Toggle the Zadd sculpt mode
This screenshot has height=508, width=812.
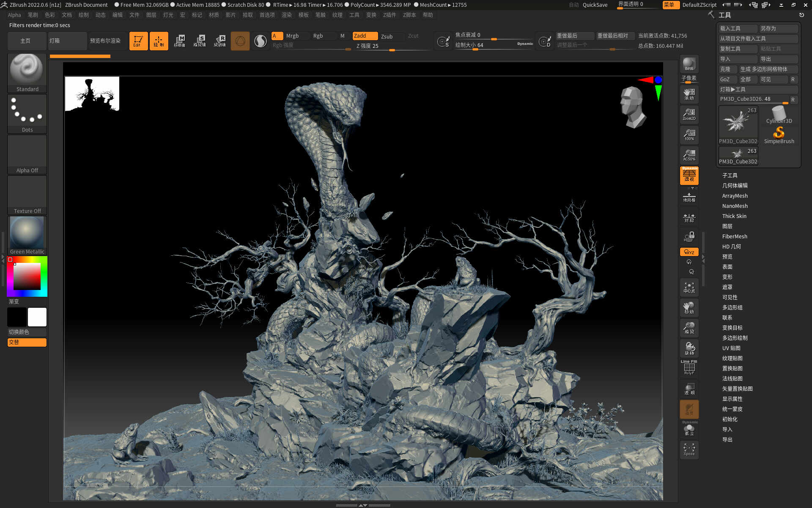point(365,36)
